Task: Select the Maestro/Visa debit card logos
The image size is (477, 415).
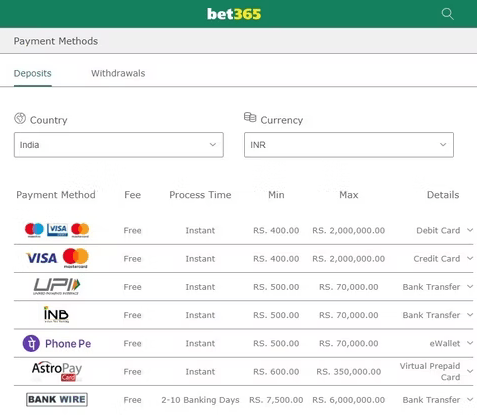Action: coord(57,230)
